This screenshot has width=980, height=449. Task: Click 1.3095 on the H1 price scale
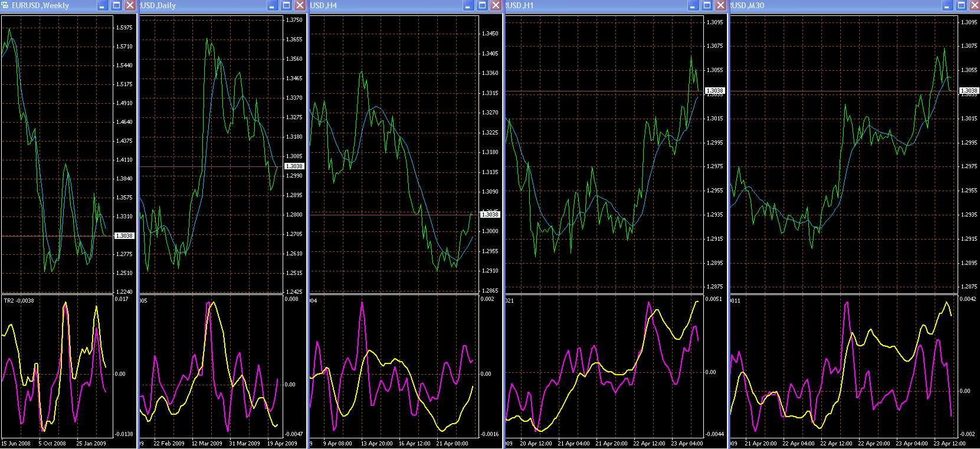click(714, 22)
